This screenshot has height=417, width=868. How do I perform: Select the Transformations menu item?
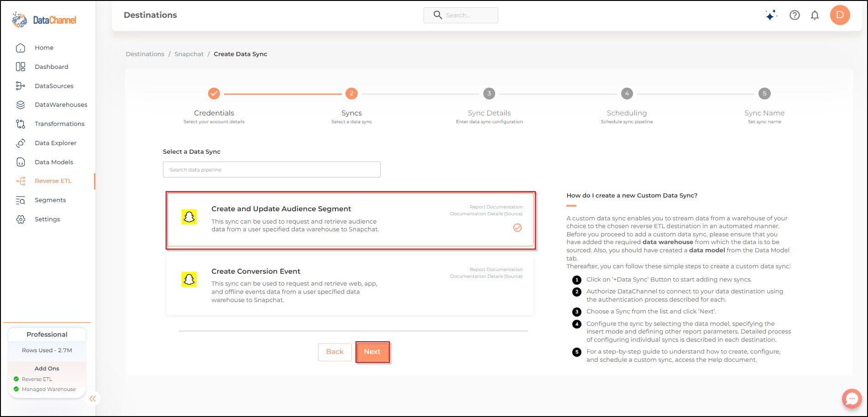[60, 124]
